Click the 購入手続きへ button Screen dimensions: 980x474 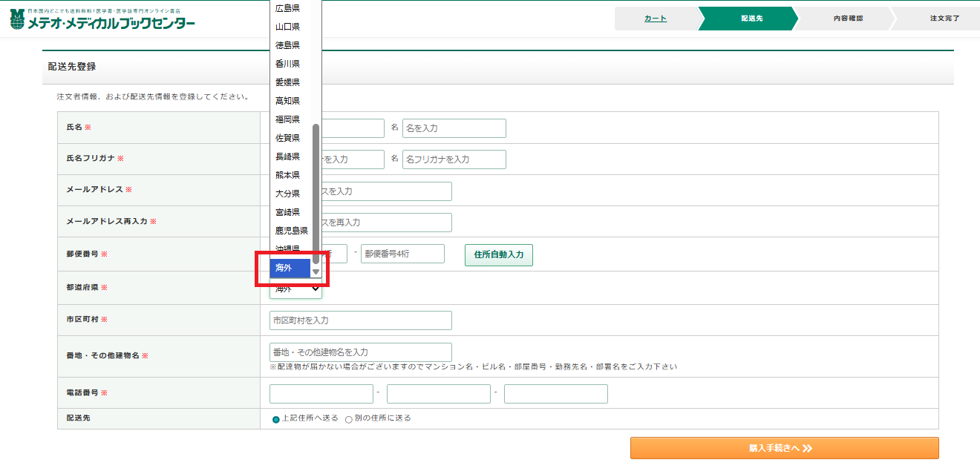pos(784,448)
